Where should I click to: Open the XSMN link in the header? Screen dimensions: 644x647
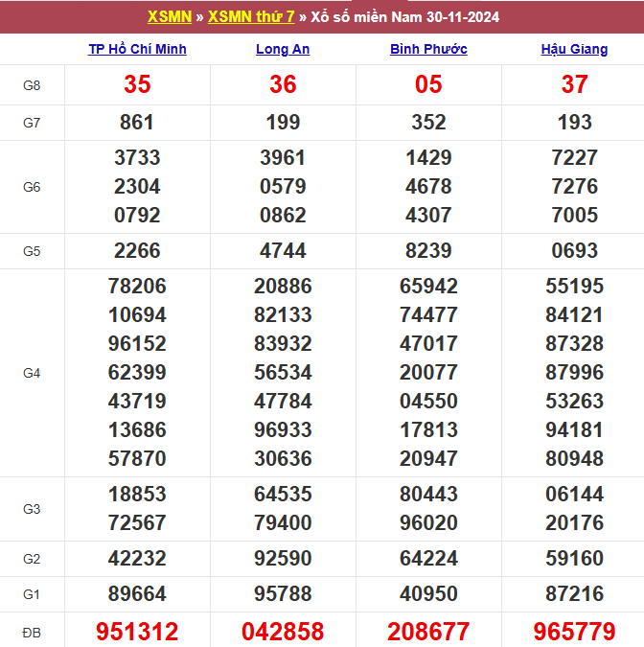pos(169,16)
